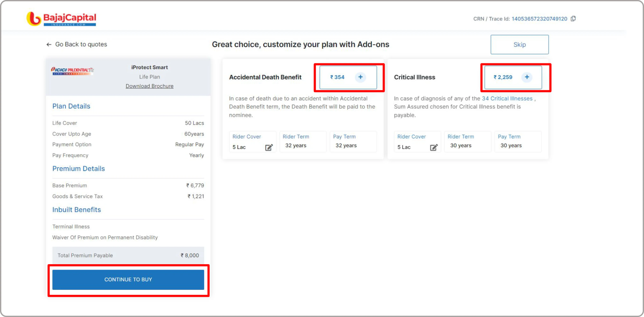Select the Accidental Death Benefit heading
This screenshot has height=317, width=644.
tap(265, 77)
